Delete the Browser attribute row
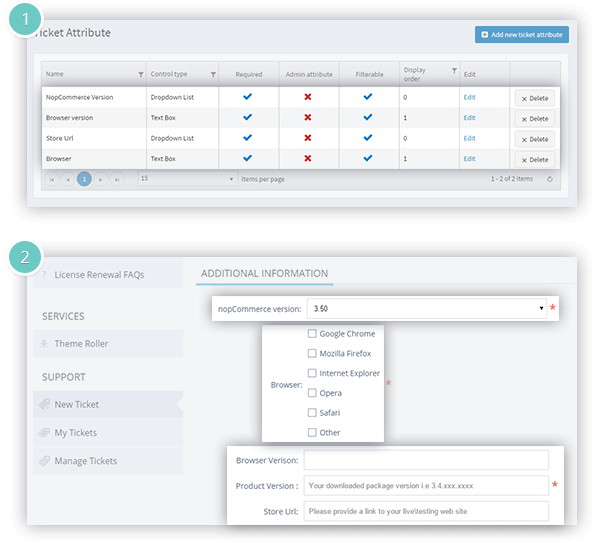Viewport: 600px width, 543px height. (535, 160)
